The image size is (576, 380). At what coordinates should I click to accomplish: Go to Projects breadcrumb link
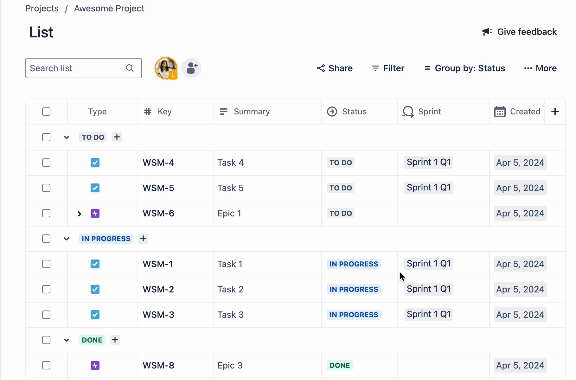42,8
